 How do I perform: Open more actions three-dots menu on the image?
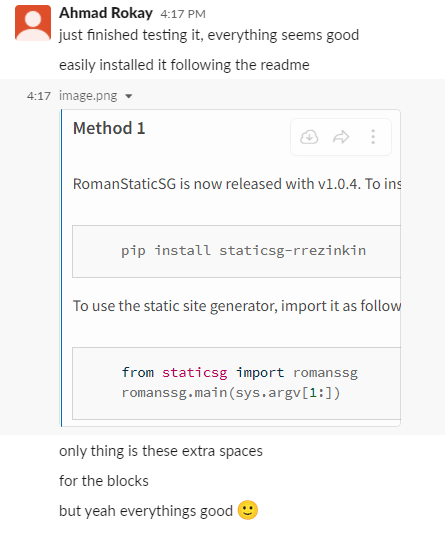(373, 137)
